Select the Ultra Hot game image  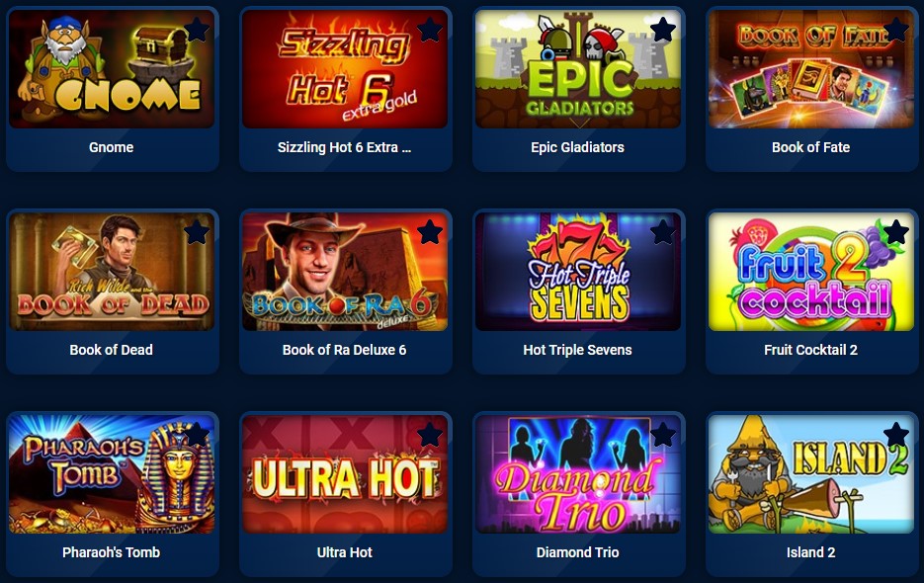(x=345, y=474)
